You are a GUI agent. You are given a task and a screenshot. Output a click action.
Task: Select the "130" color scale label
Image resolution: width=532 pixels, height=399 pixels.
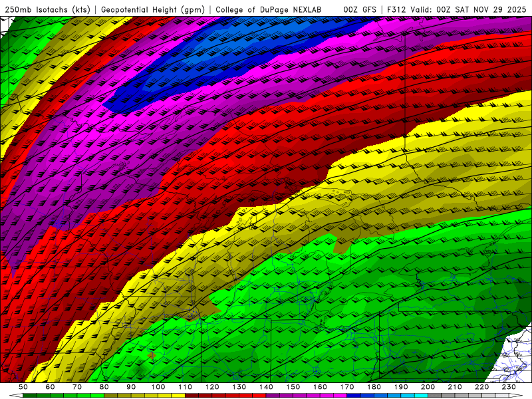(239, 387)
